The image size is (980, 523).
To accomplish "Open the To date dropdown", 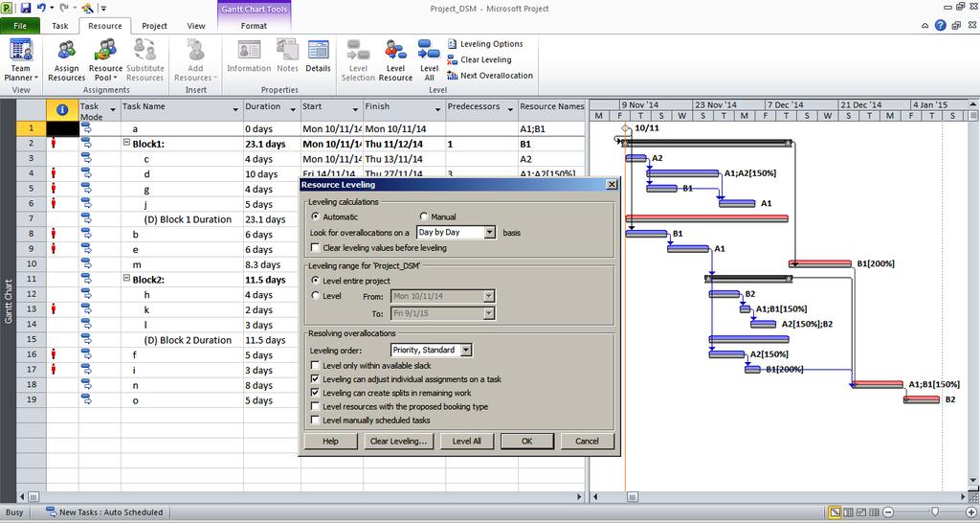I will [x=489, y=313].
